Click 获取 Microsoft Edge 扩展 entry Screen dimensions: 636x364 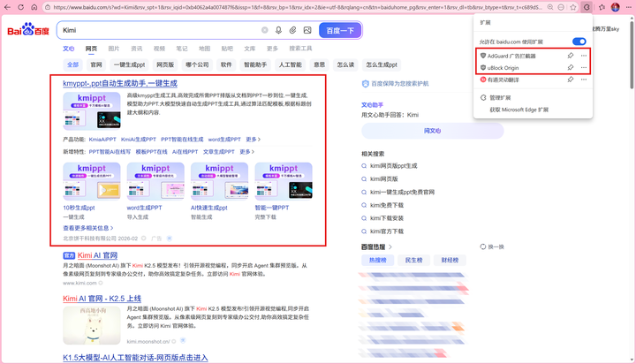coord(533,110)
